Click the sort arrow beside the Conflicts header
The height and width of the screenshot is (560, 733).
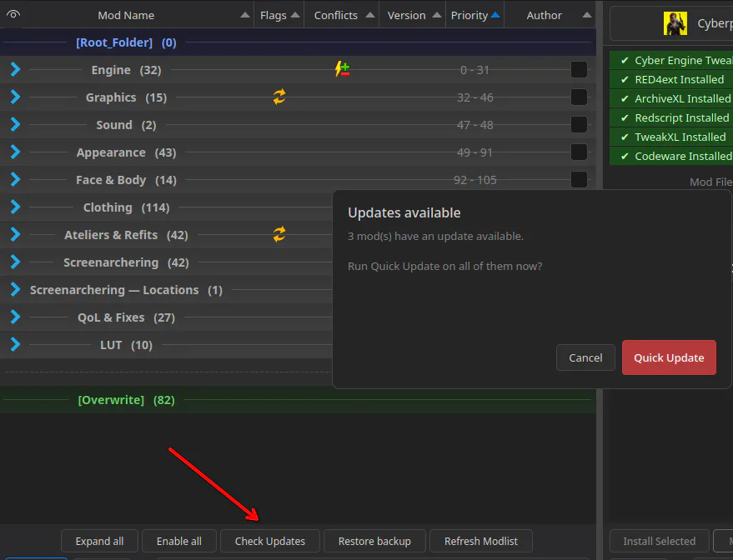(369, 15)
